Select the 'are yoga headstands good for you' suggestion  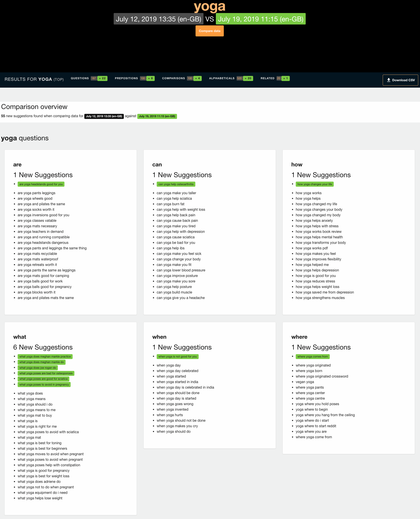click(x=41, y=184)
